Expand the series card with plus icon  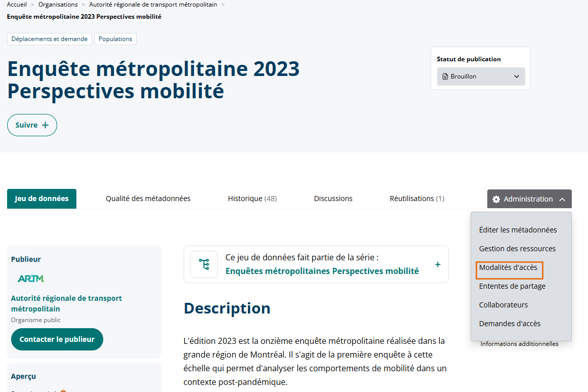pyautogui.click(x=438, y=265)
